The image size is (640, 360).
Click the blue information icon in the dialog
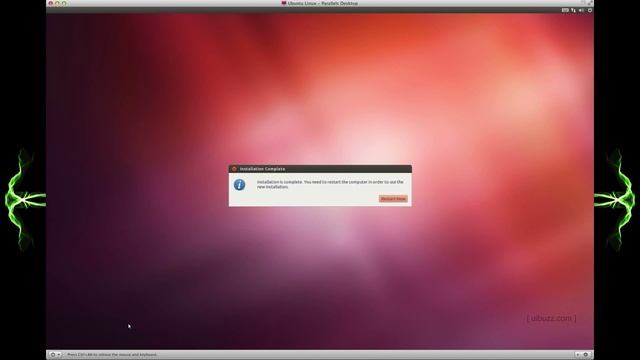(240, 184)
